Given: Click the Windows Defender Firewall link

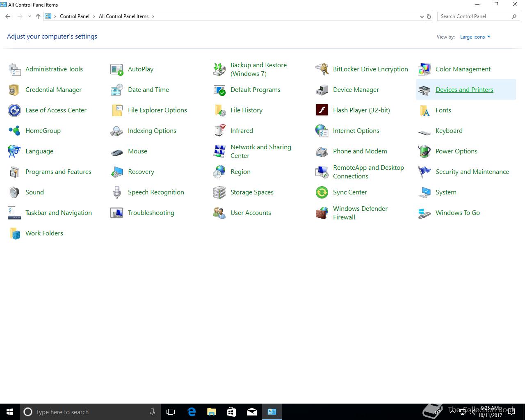Looking at the screenshot, I should [360, 213].
